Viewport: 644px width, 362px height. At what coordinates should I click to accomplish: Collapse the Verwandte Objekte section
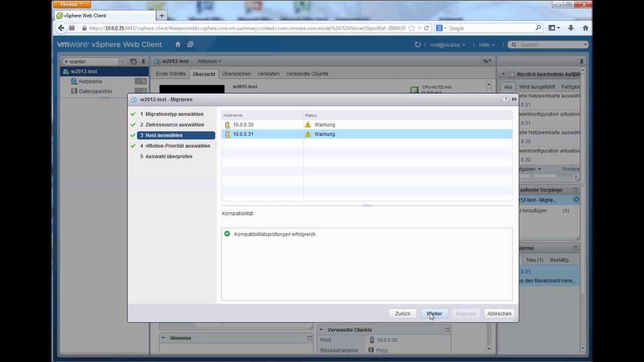[321, 330]
